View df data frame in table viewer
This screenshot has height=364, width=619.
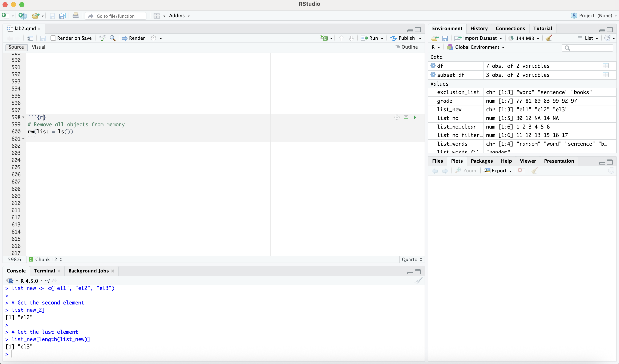tap(606, 66)
